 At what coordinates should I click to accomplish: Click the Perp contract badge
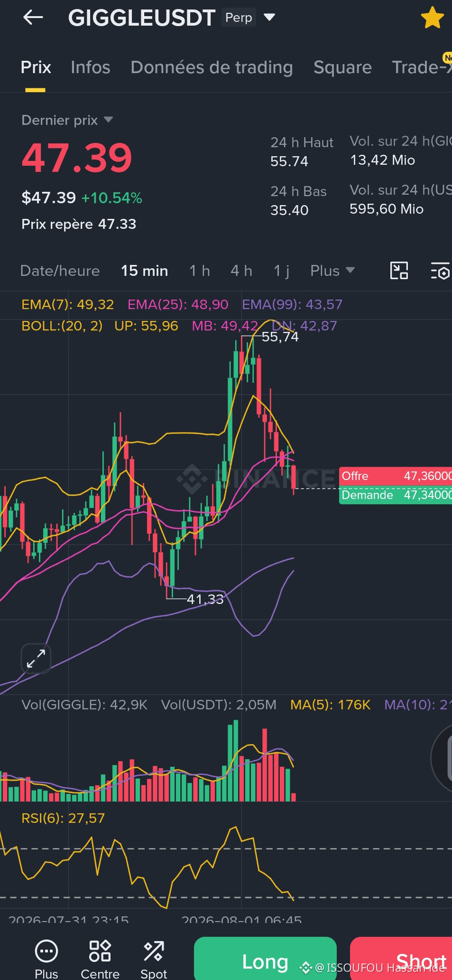(x=239, y=18)
